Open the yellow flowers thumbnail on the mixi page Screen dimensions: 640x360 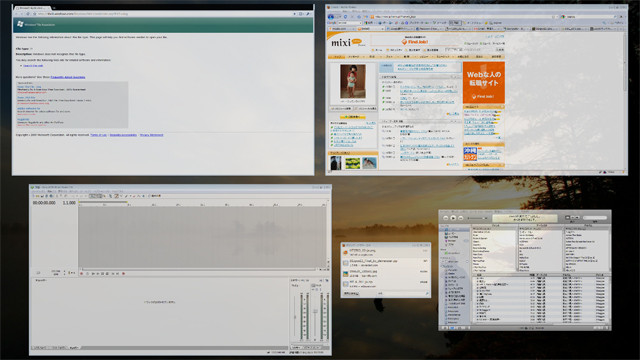[x=353, y=163]
